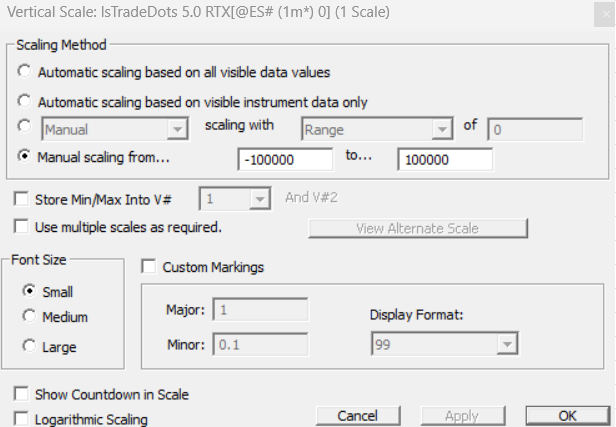
Task: Enable Use multiple scales as required
Action: 22,227
